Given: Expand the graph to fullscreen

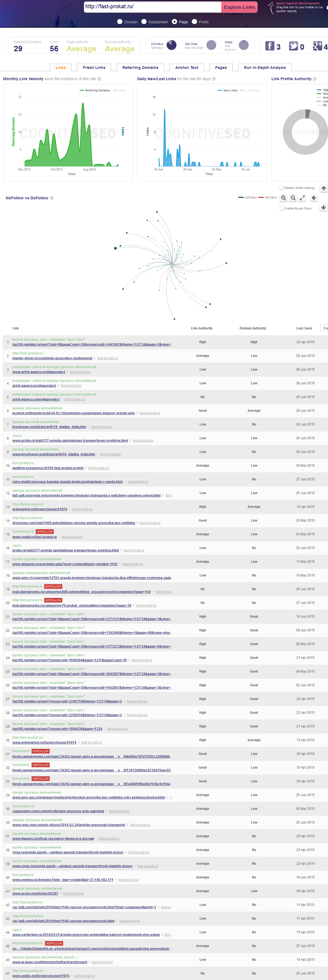Looking at the screenshot, I should (x=302, y=198).
